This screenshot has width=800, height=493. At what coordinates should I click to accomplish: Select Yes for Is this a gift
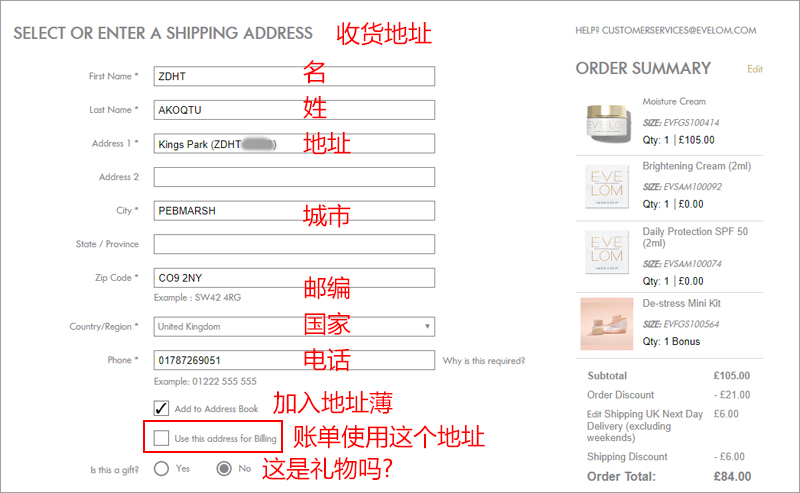tap(161, 469)
